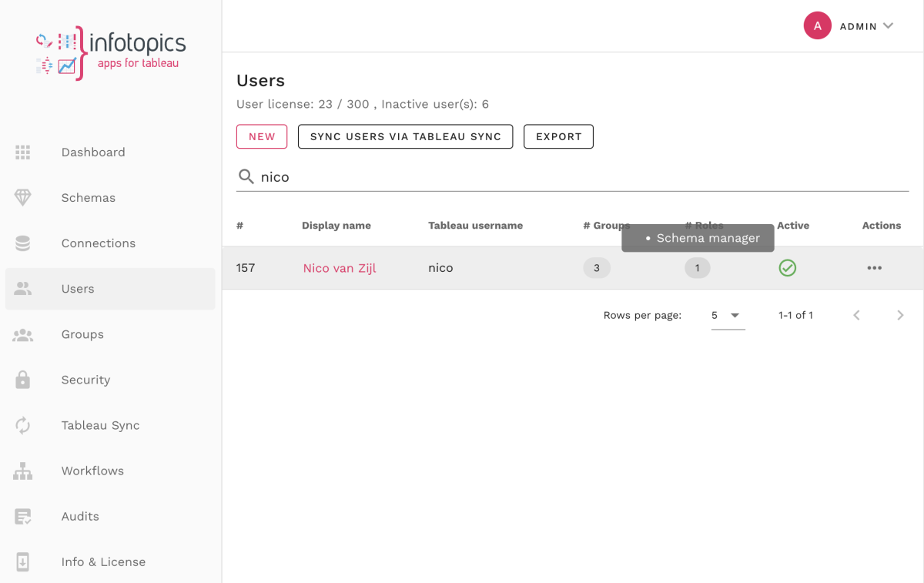Open Groups using the people icon

23,334
